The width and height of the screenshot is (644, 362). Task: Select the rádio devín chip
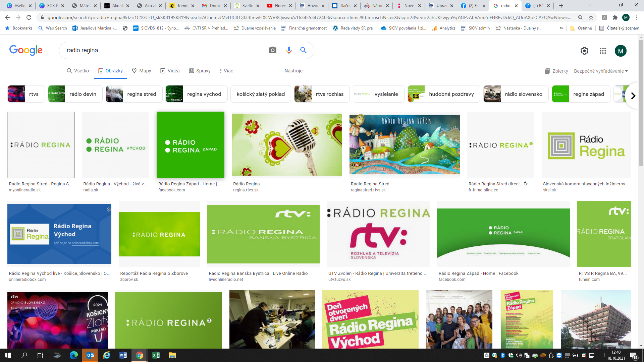point(75,94)
